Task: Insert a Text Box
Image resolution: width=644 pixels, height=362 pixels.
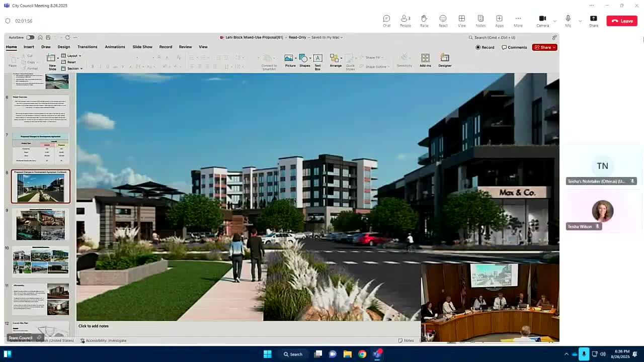Action: click(317, 60)
